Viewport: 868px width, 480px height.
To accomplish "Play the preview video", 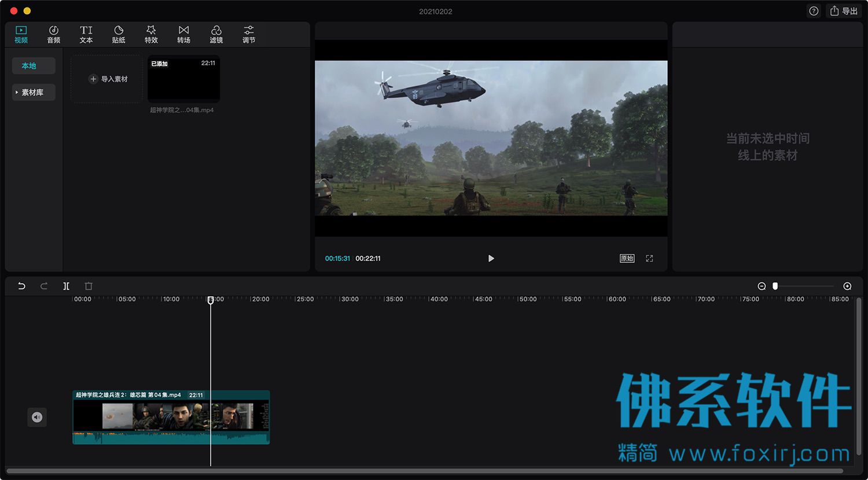I will pos(491,258).
